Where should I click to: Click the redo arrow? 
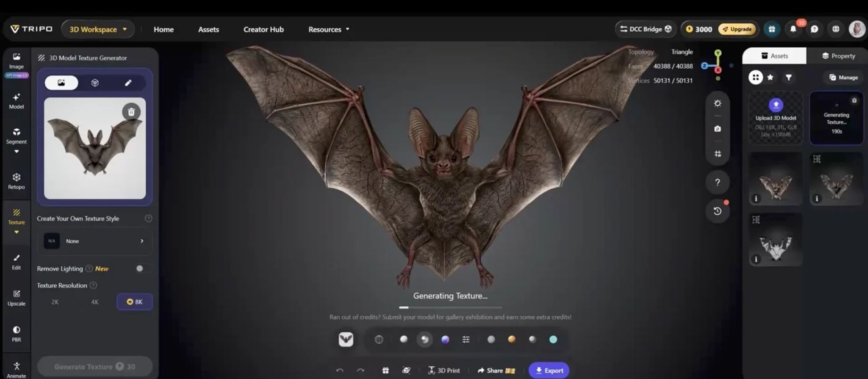click(x=361, y=371)
